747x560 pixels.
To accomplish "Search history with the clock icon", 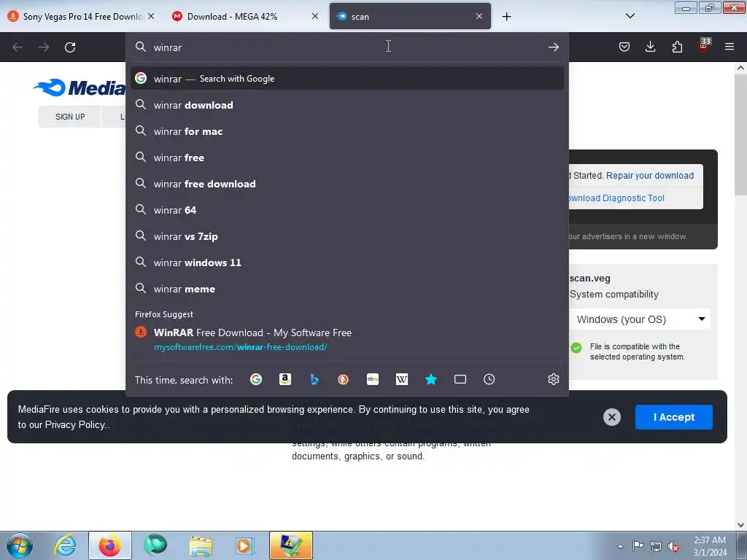I will 489,379.
